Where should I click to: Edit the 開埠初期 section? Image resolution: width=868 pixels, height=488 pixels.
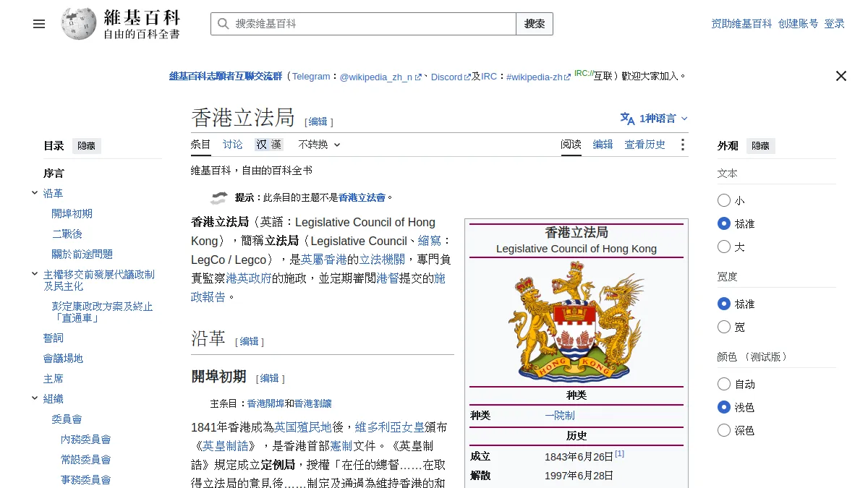click(270, 378)
